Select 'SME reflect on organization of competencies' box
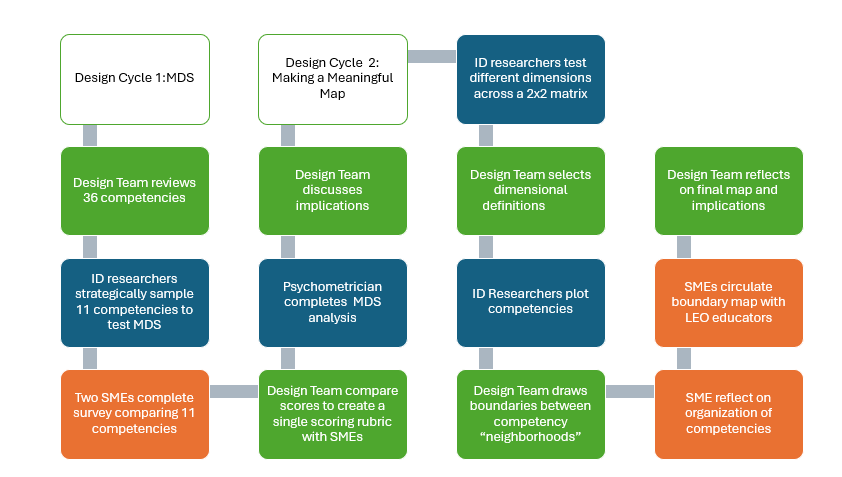This screenshot has height=477, width=842. coord(729,414)
